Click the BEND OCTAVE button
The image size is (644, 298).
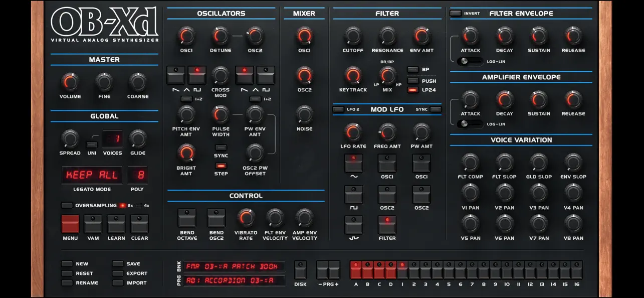click(186, 218)
